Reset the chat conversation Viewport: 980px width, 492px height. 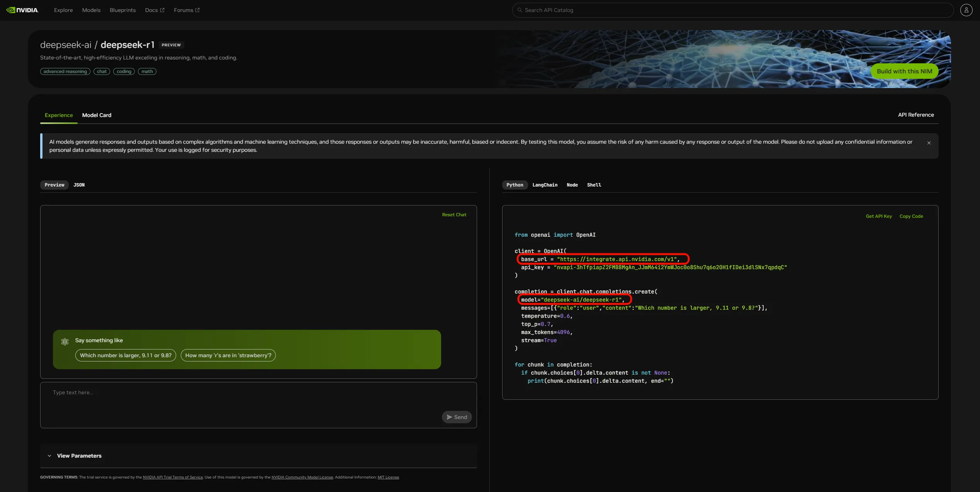(454, 215)
